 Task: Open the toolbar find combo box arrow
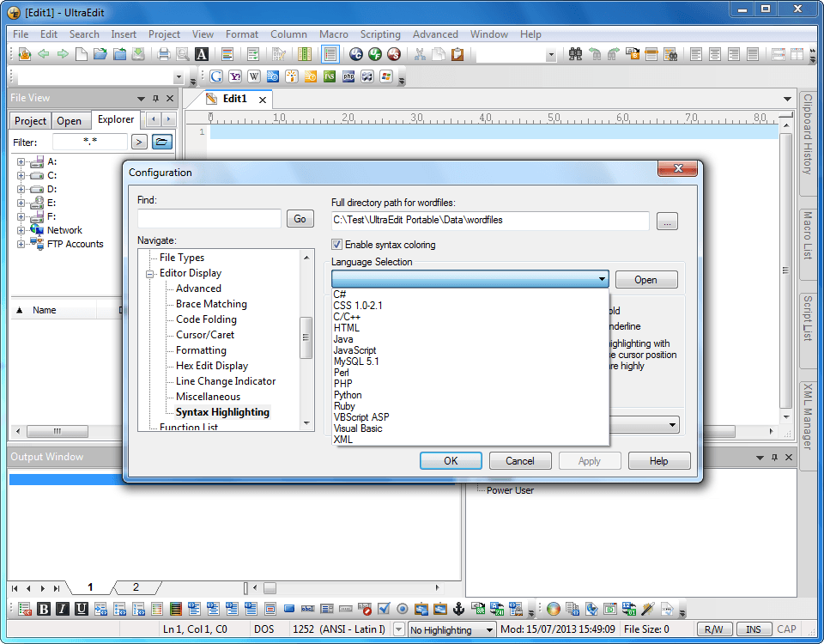pyautogui.click(x=551, y=54)
